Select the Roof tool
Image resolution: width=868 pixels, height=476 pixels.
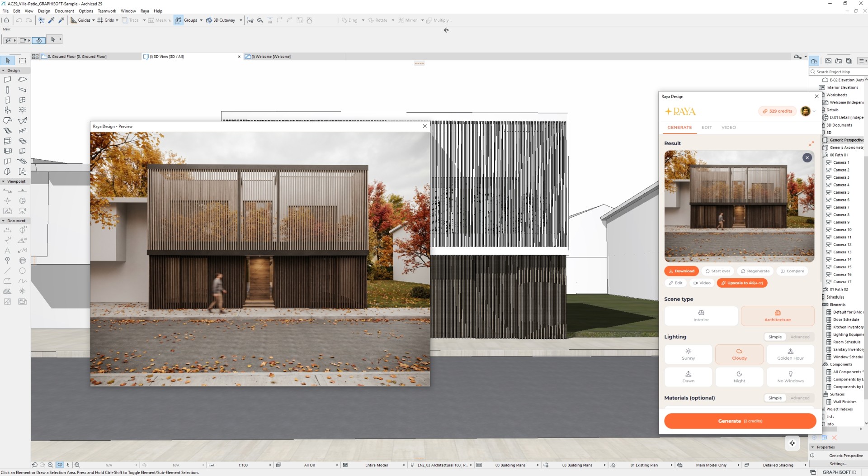point(8,120)
